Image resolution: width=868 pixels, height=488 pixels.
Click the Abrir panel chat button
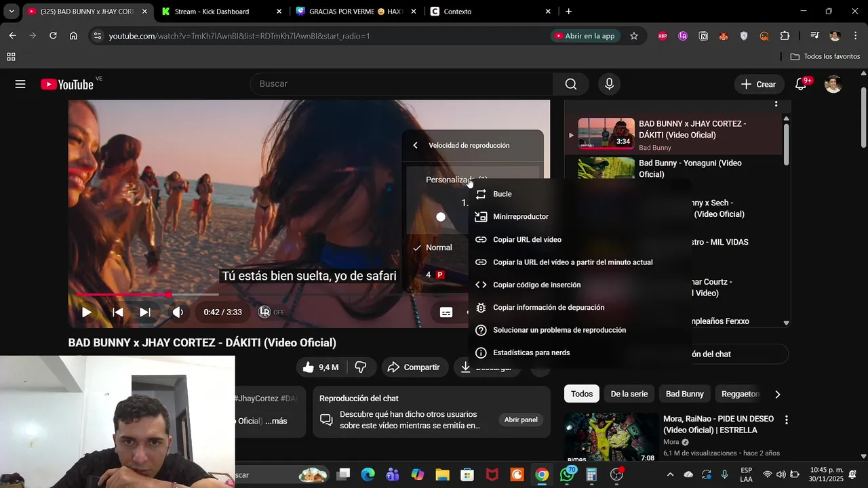[x=521, y=420]
